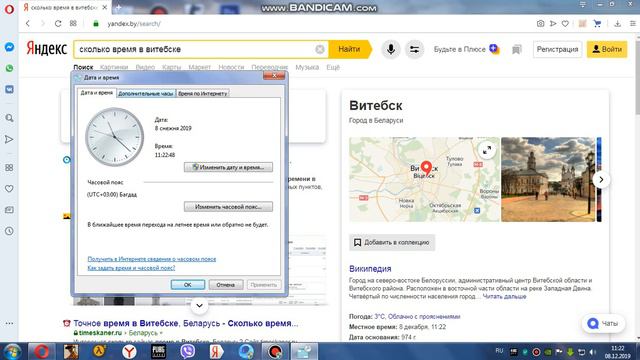640x360 pixels.
Task: Open Yandex search settings sliders
Action: click(414, 49)
